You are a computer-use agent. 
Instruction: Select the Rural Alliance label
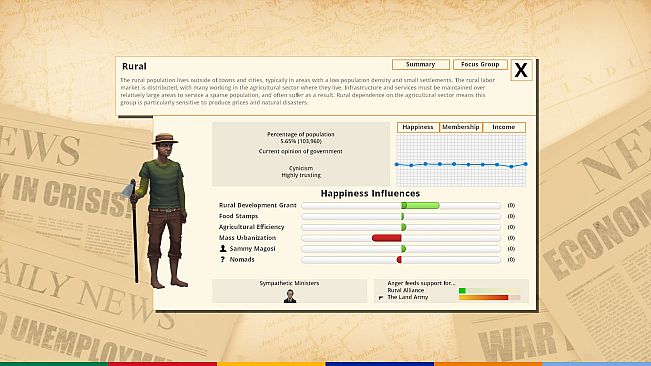tap(406, 290)
